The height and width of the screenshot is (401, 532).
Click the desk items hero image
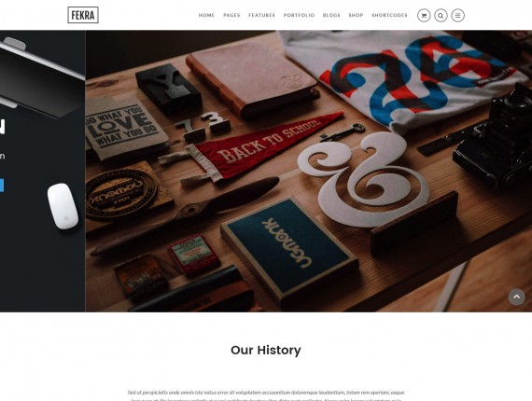(308, 172)
